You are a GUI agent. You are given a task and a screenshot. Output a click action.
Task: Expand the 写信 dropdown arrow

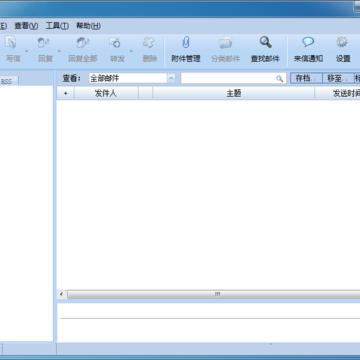[27, 51]
